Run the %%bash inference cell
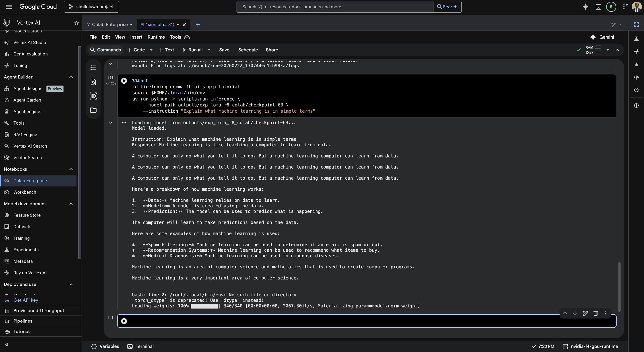 tap(124, 81)
